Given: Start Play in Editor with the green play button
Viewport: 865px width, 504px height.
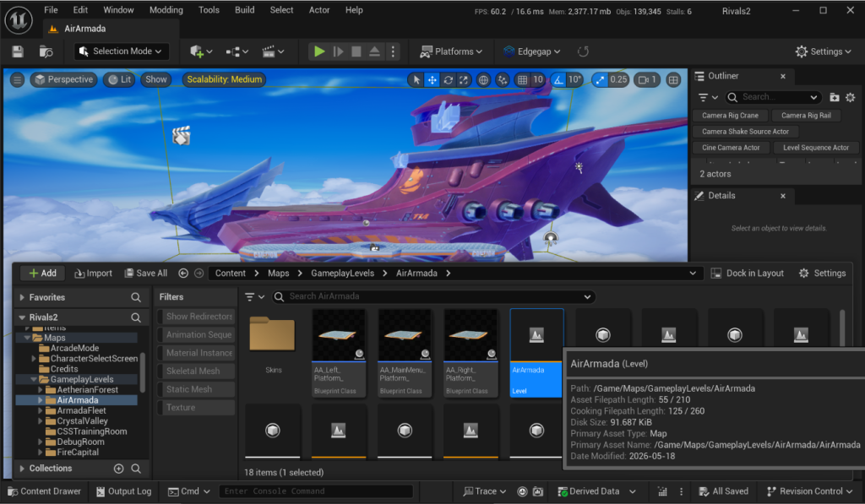Looking at the screenshot, I should tap(318, 51).
